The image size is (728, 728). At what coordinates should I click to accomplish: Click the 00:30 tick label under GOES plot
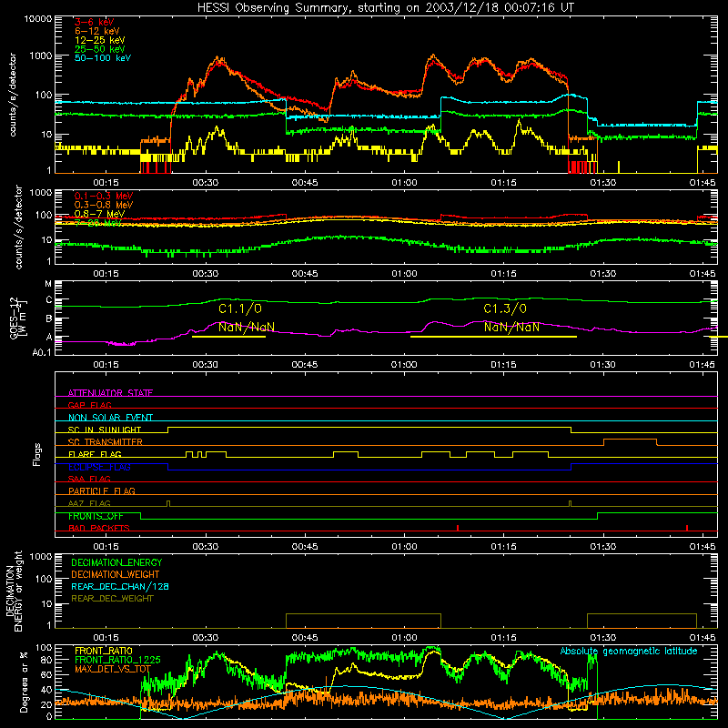[206, 365]
